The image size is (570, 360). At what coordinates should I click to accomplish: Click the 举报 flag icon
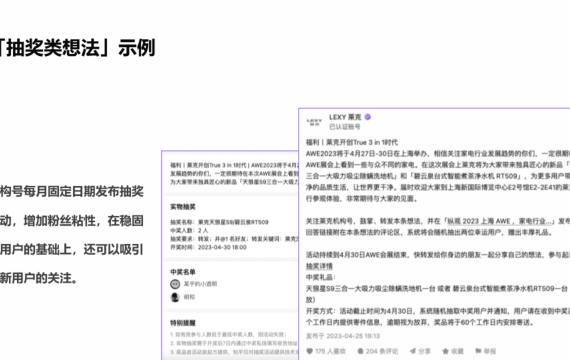[478, 351]
